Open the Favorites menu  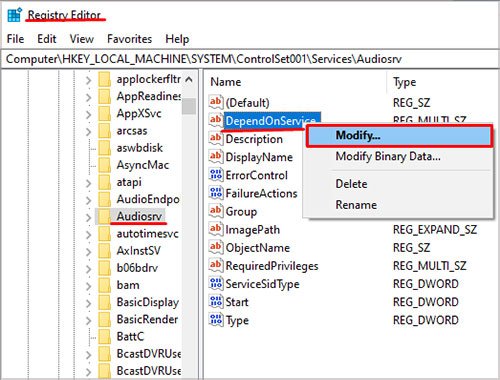coord(129,39)
